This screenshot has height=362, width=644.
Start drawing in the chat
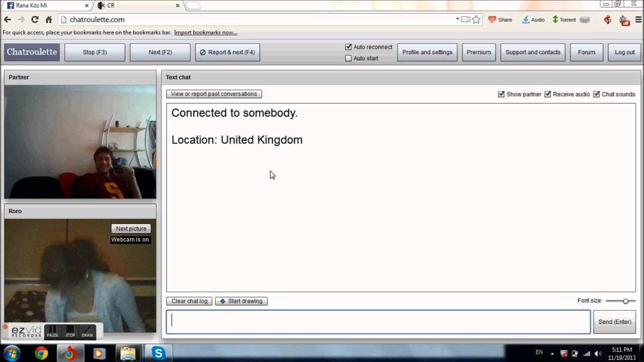pyautogui.click(x=241, y=301)
